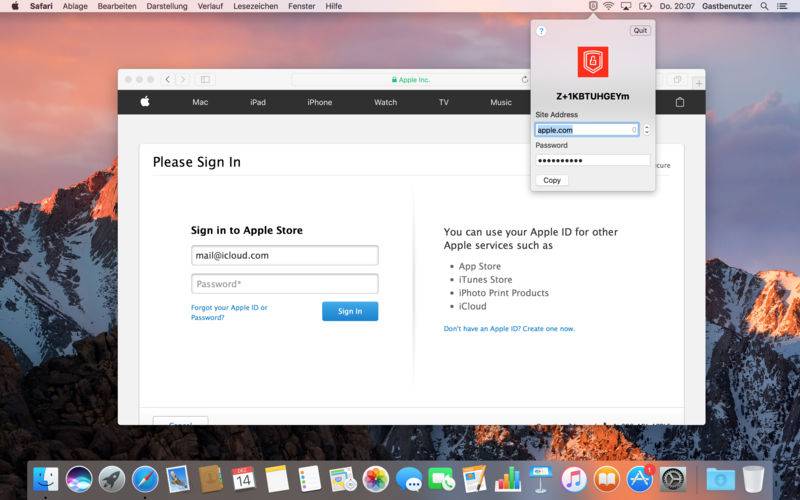This screenshot has height=500, width=800.
Task: Click the Wi-Fi status icon
Action: (x=608, y=6)
